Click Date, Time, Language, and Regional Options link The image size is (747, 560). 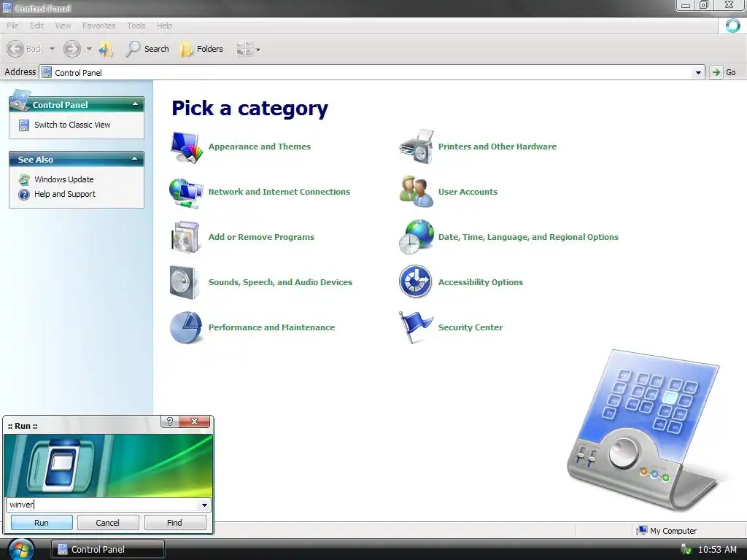[528, 237]
